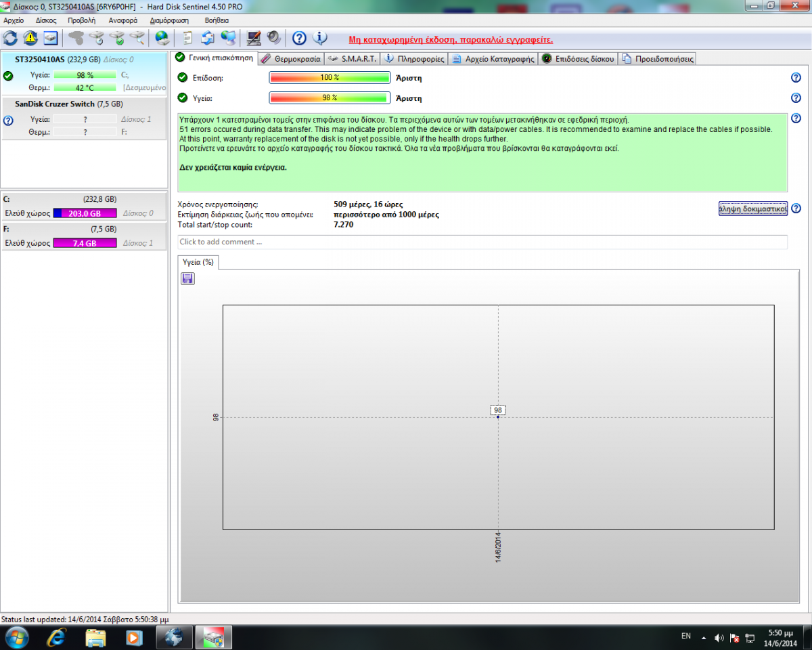
Task: Open the Αναφορά menu
Action: click(x=123, y=20)
